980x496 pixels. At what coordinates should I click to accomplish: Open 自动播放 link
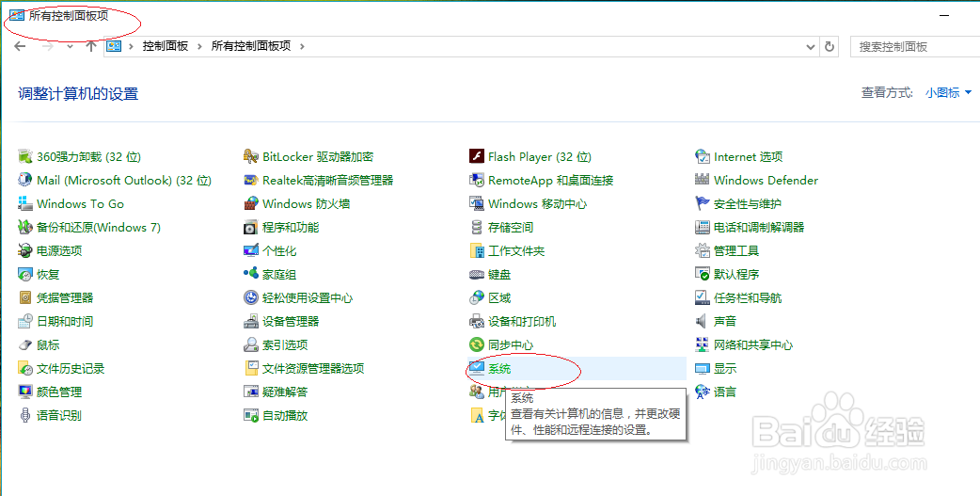pos(285,415)
